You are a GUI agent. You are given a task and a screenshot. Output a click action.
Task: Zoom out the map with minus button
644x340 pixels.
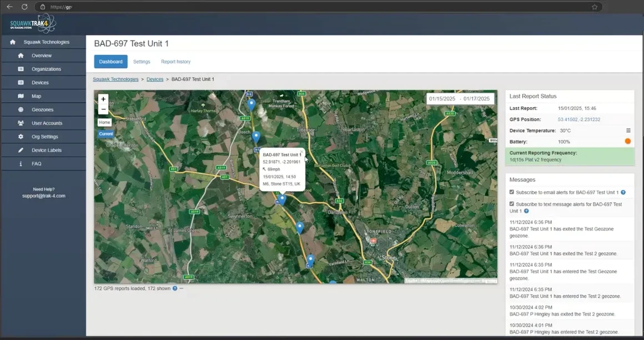[103, 109]
